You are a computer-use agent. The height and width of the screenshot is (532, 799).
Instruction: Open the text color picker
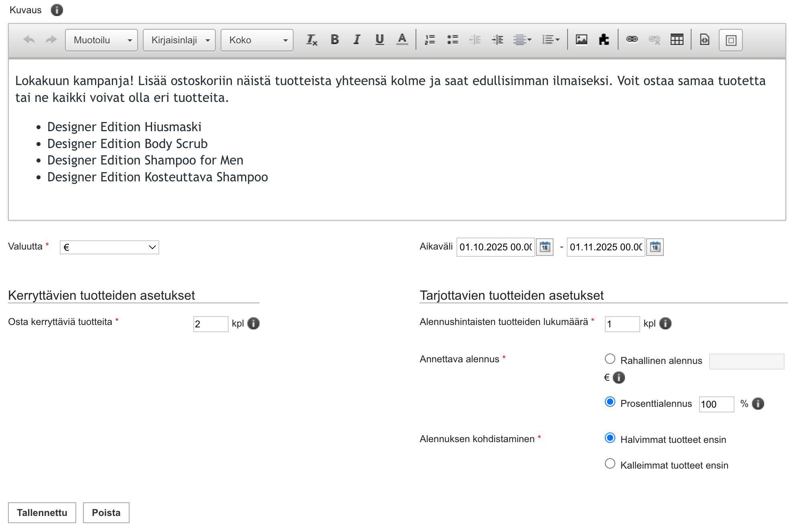(x=402, y=40)
